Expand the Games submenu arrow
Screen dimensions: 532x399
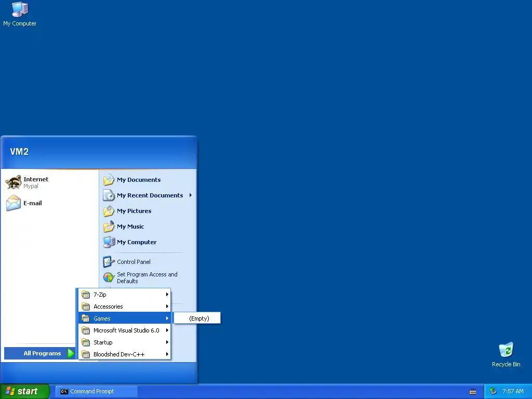[x=167, y=318]
